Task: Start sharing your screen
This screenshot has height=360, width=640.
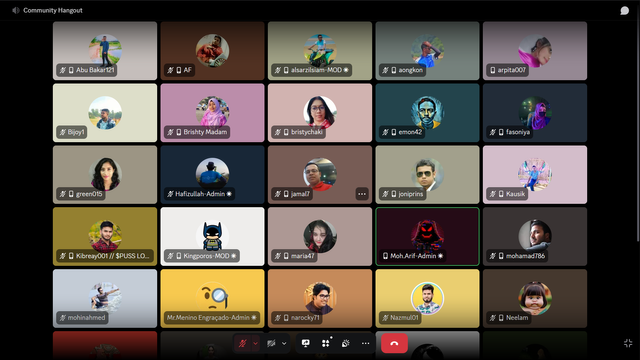Action: (x=305, y=343)
